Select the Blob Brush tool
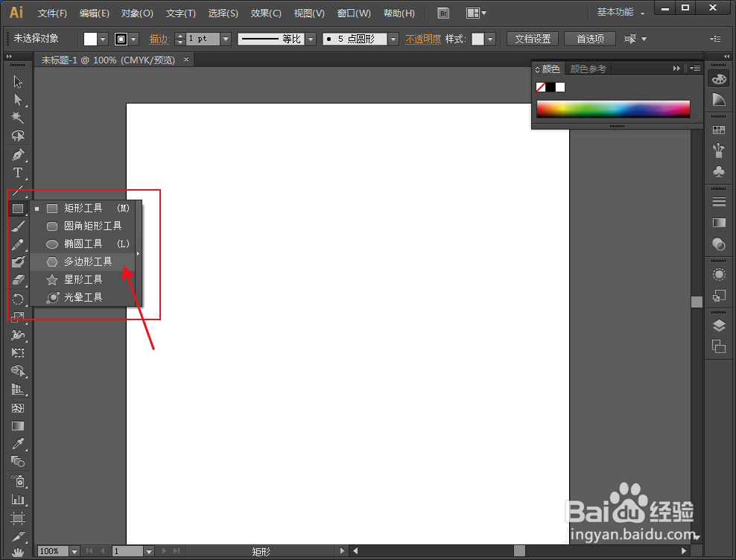Viewport: 736px width, 560px height. (18, 262)
